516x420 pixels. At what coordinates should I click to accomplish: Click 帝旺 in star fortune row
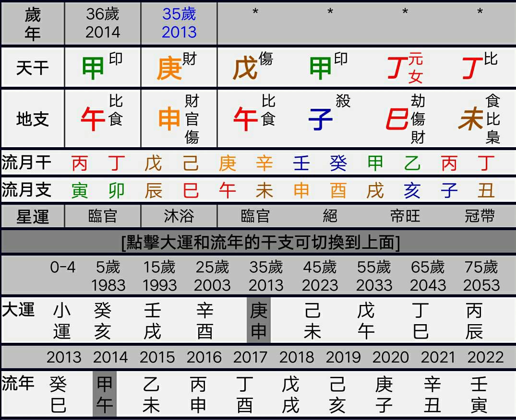(x=405, y=216)
